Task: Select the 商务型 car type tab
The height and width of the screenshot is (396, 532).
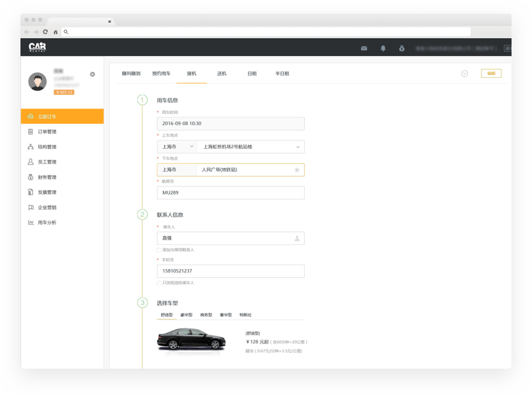Action: coord(206,315)
